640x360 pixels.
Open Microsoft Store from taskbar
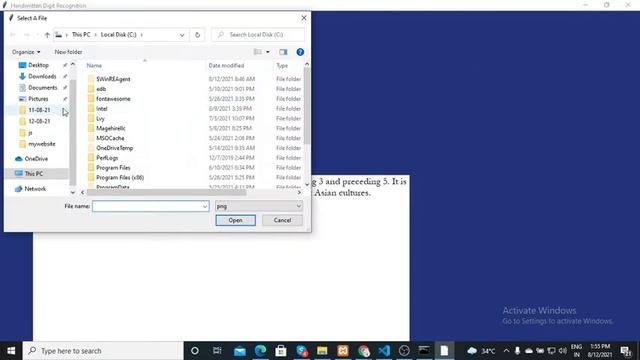(281, 351)
